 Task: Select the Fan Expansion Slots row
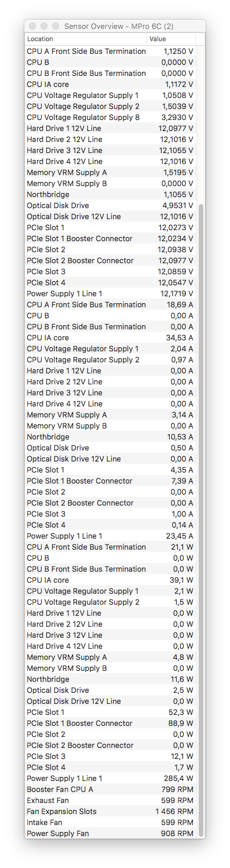[x=110, y=811]
